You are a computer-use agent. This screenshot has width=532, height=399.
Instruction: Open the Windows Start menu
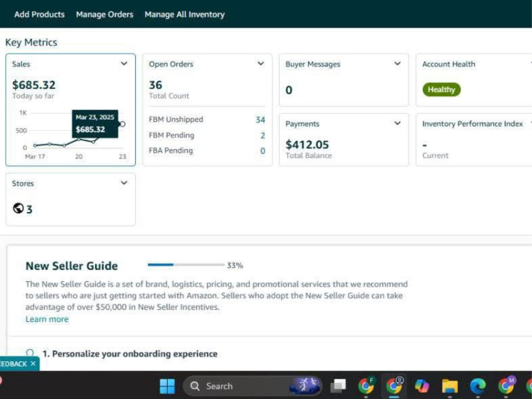tap(167, 386)
